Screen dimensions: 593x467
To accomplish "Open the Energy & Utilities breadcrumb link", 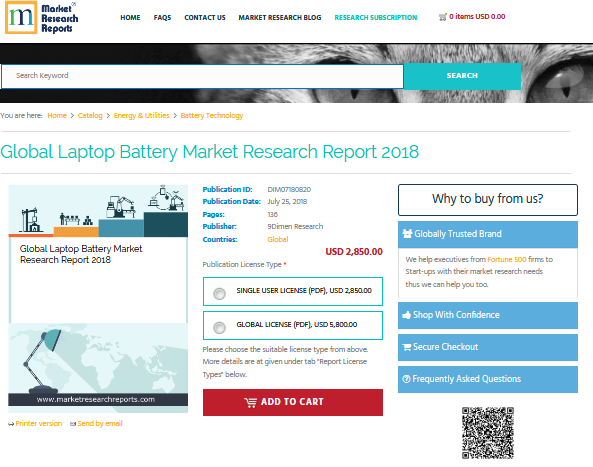I will point(141,116).
